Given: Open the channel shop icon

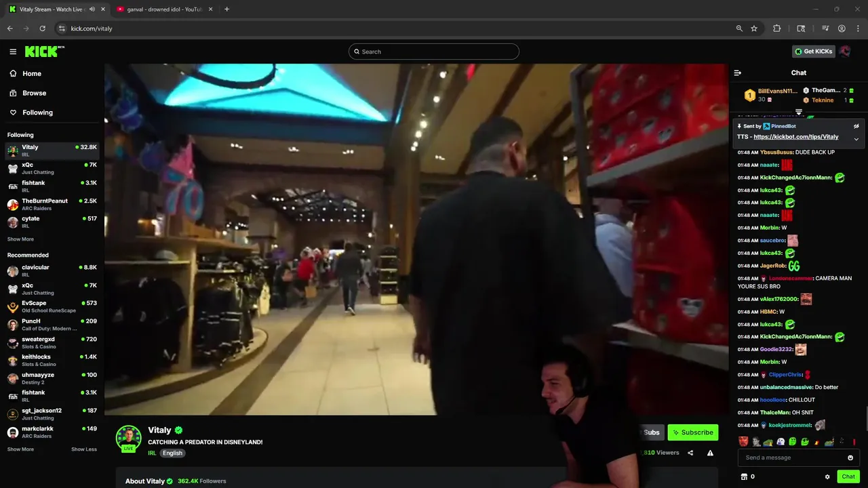Looking at the screenshot, I should [x=744, y=476].
